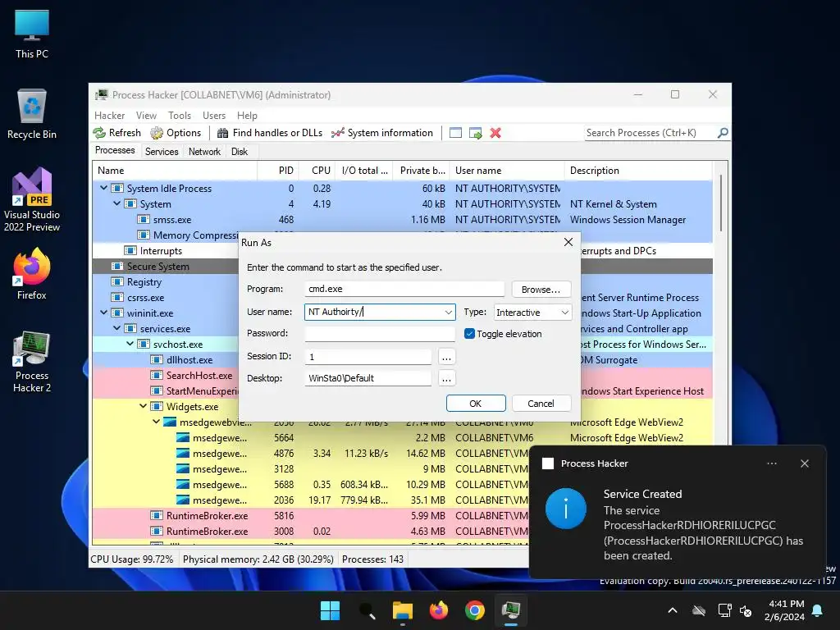Click the svchost.exe process icon
Screen dimensions: 840x630
(144, 345)
